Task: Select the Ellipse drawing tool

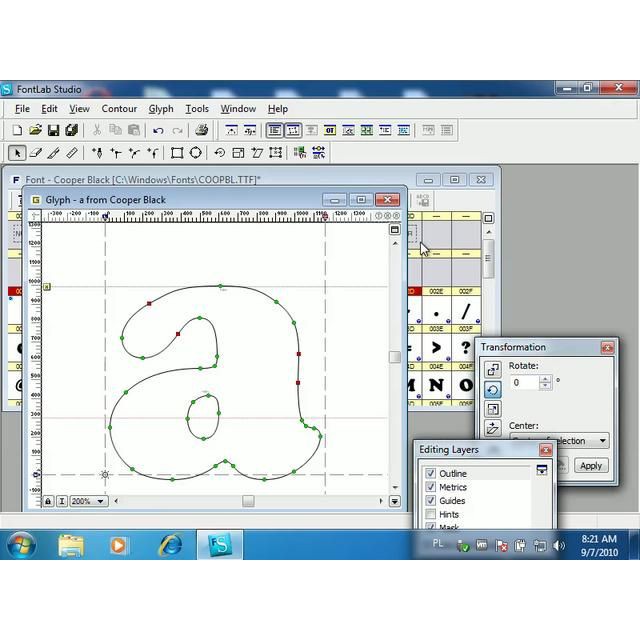Action: (x=196, y=153)
